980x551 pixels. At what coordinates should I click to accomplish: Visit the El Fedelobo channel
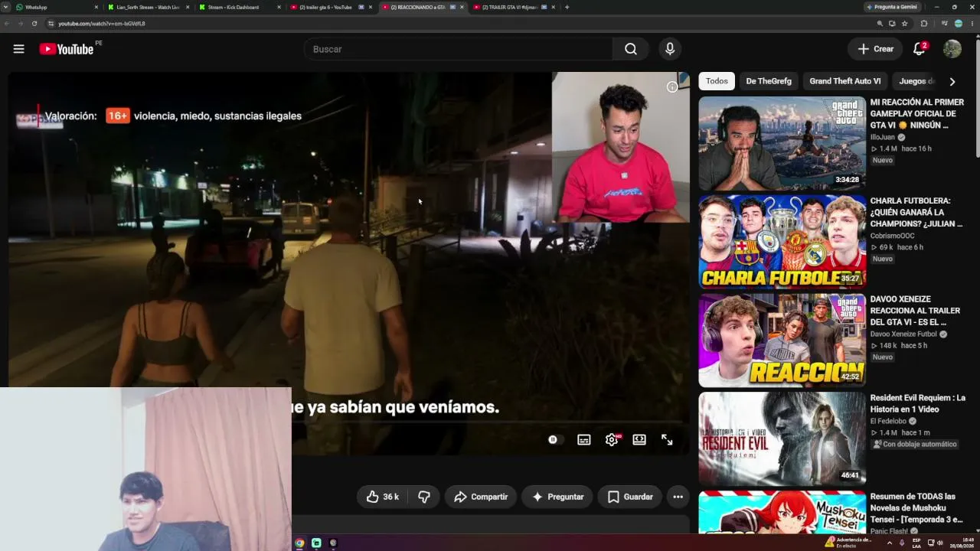coord(889,421)
